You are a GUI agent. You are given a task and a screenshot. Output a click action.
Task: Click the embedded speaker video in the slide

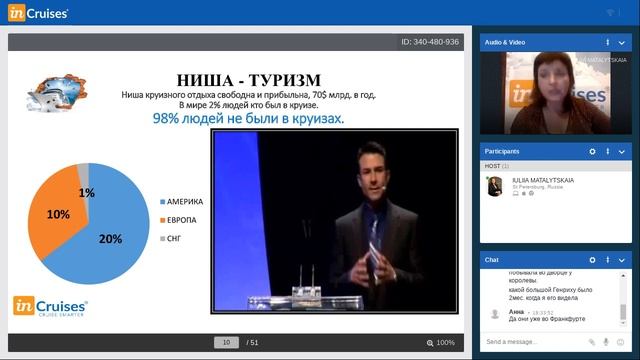coord(334,221)
